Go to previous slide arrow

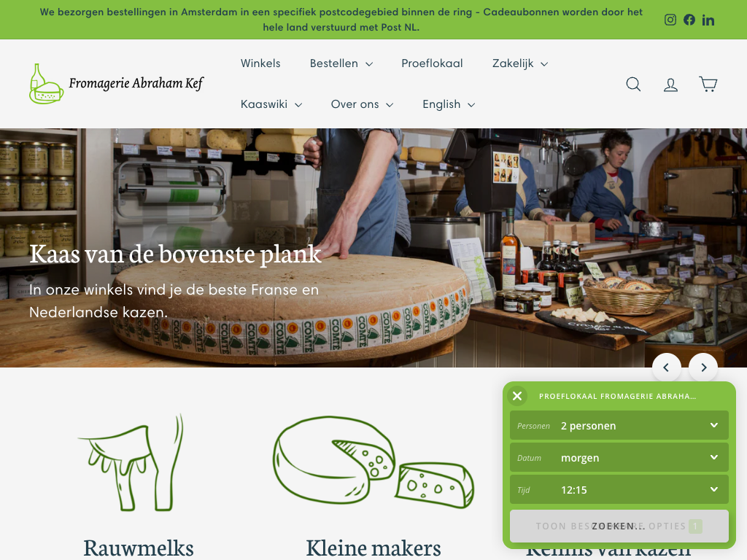(666, 367)
